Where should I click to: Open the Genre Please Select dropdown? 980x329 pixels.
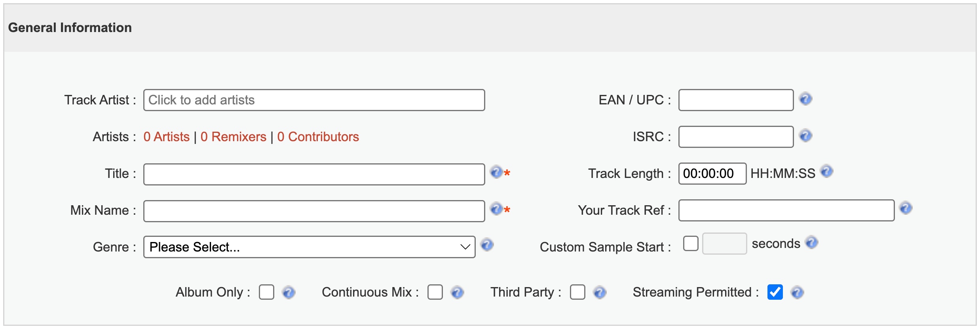point(309,247)
